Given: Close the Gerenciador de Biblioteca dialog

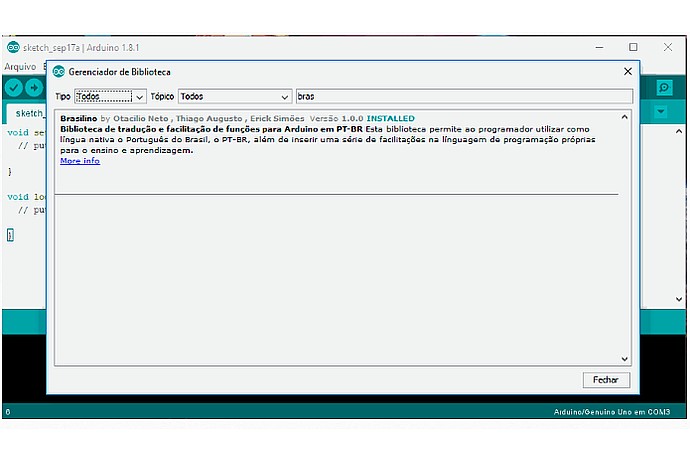Looking at the screenshot, I should pos(628,71).
